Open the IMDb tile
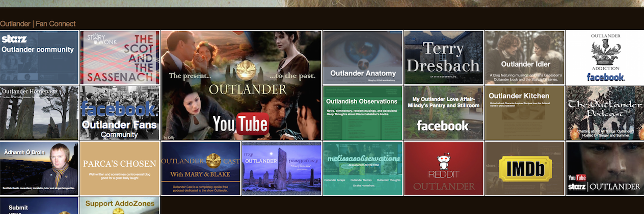This screenshot has height=214, width=644. tap(525, 168)
